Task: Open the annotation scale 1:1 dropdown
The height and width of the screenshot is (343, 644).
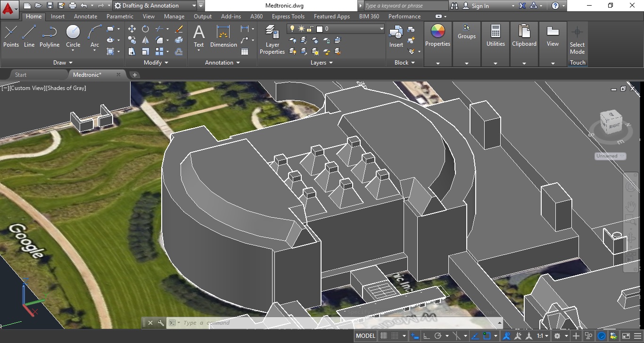Action: (x=543, y=336)
